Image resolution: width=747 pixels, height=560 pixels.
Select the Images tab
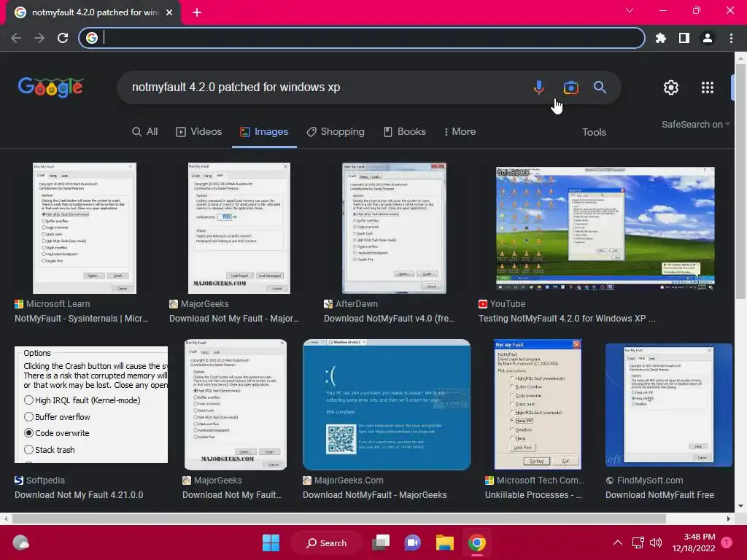264,132
